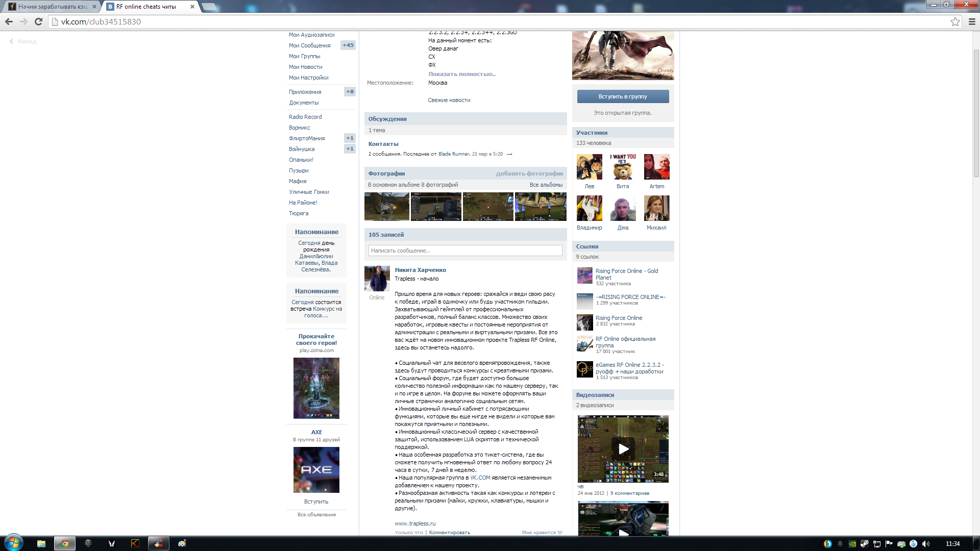The height and width of the screenshot is (551, 980).
Task: Click the page vertical scrollbar thumb
Action: point(976,113)
